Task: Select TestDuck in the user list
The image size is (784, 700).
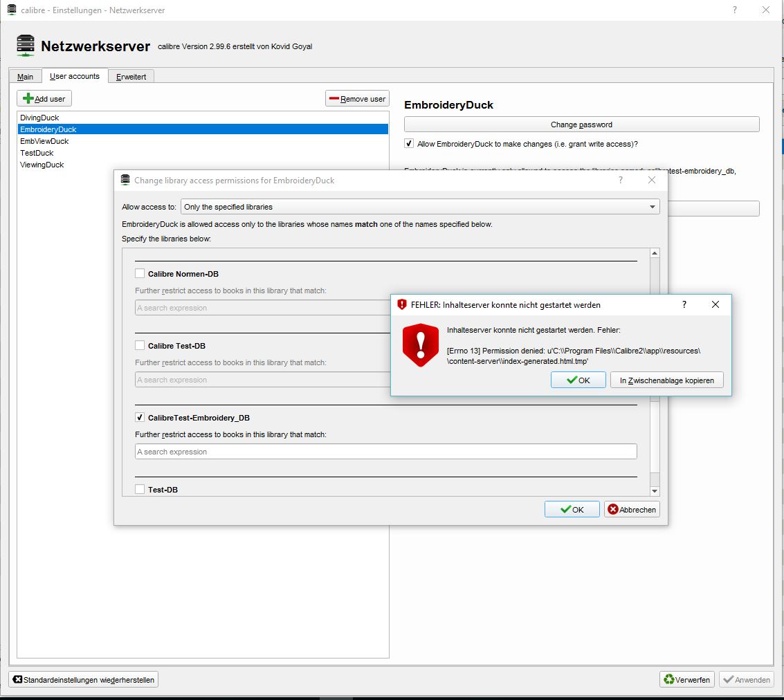Action: [203, 152]
